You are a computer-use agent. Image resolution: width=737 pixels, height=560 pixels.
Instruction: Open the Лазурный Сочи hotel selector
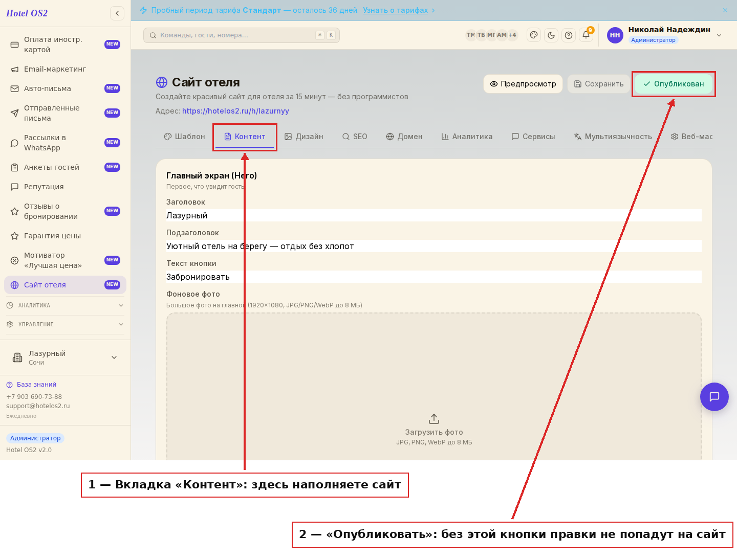65,357
